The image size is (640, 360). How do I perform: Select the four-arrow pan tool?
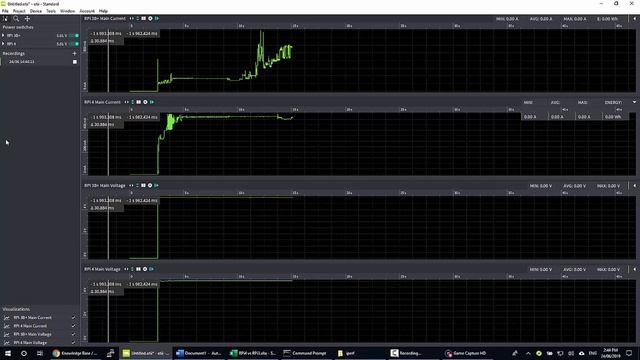(27, 19)
